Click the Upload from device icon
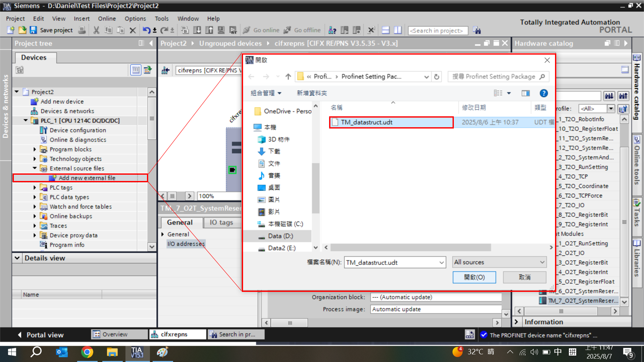The height and width of the screenshot is (362, 644). coord(209,30)
